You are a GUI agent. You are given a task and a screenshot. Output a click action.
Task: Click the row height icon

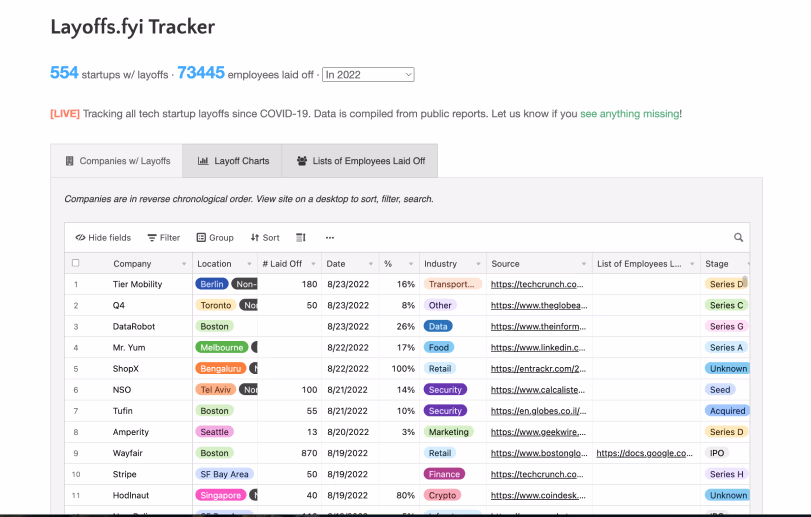(301, 238)
